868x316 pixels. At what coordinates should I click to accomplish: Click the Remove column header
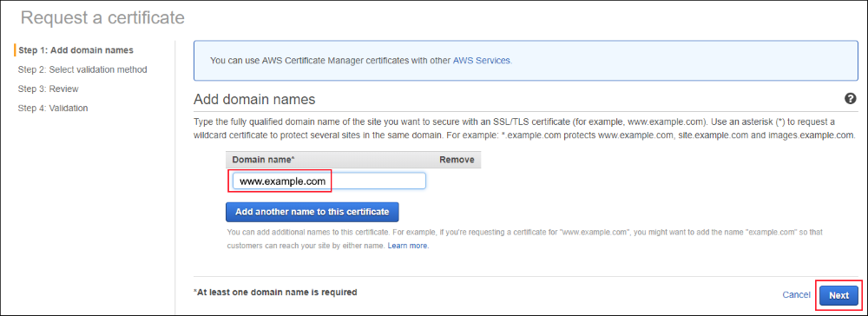tap(457, 160)
